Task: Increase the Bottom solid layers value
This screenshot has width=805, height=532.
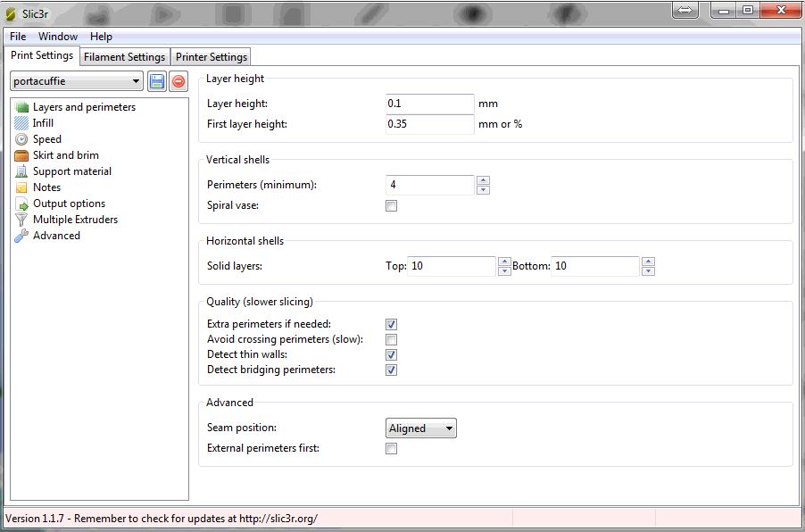Action: point(649,262)
